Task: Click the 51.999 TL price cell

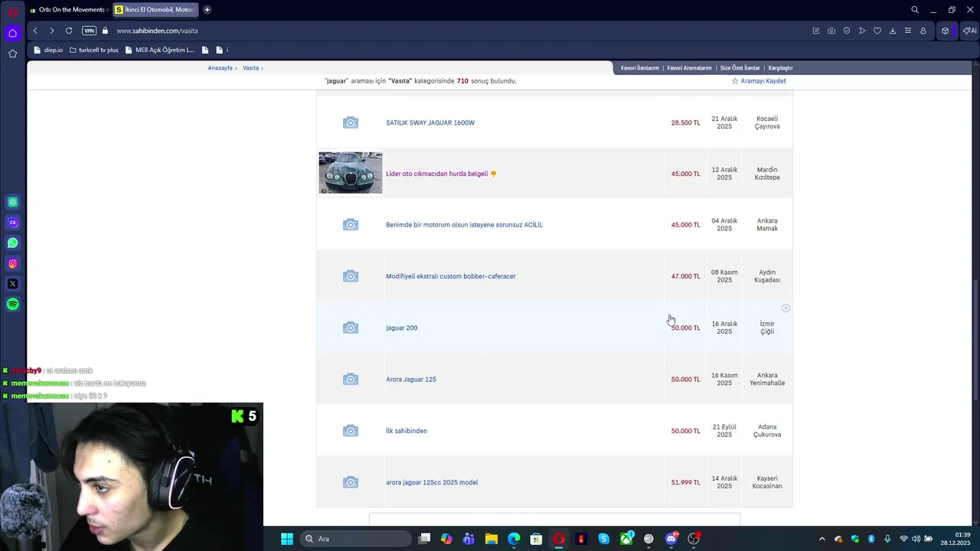Action: (685, 482)
